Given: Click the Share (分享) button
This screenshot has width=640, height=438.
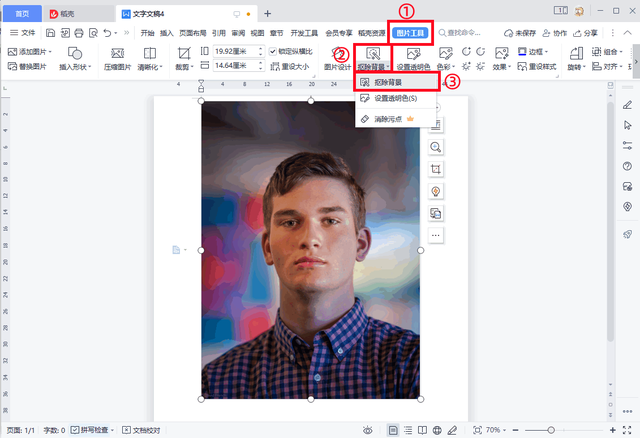Looking at the screenshot, I should tap(585, 33).
